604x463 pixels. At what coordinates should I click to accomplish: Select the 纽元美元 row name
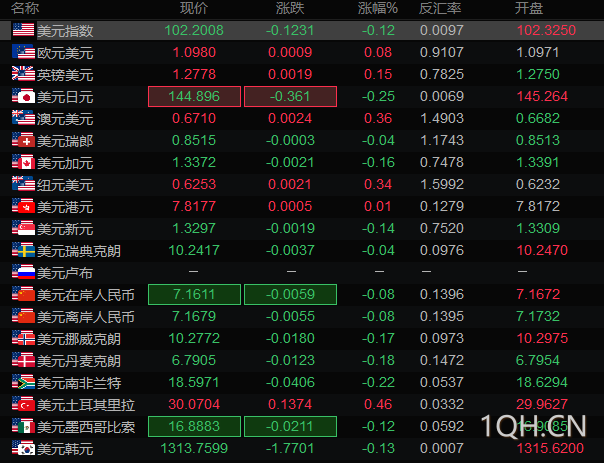click(x=65, y=185)
